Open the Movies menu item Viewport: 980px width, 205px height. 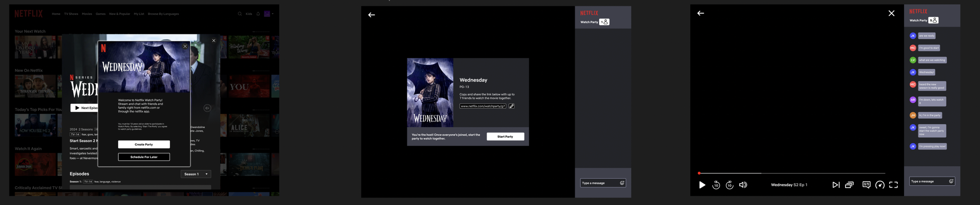87,14
